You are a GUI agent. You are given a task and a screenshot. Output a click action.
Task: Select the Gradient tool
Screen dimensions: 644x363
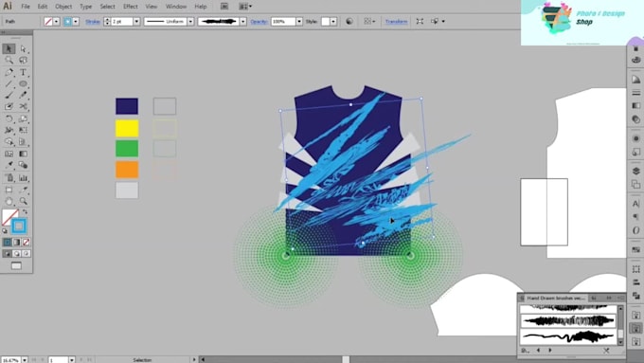(23, 154)
